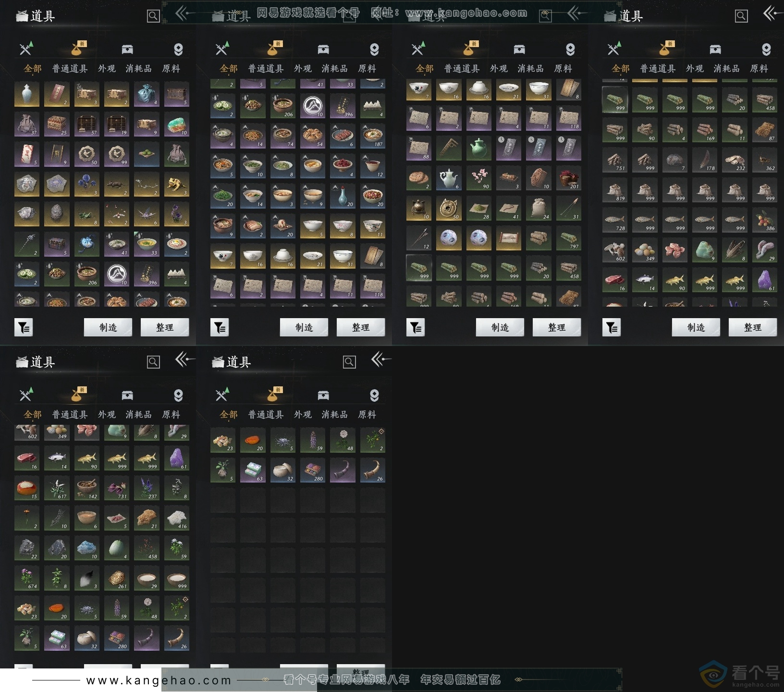Pick the noodle dish with count 187
The height and width of the screenshot is (692, 784).
(x=373, y=136)
